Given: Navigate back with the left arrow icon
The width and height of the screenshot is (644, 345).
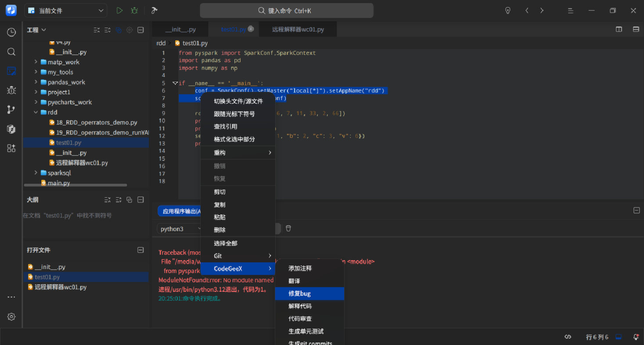Looking at the screenshot, I should pos(527,11).
